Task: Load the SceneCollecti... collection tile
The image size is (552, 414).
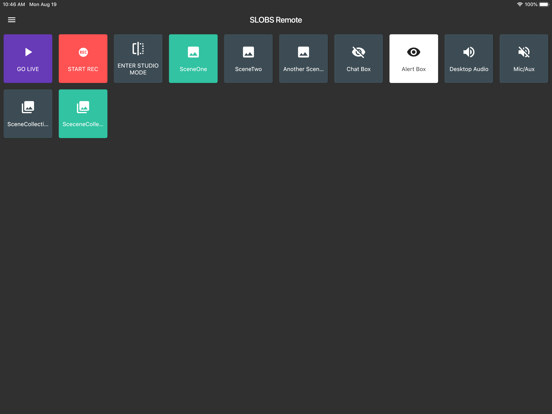Action: click(x=28, y=113)
